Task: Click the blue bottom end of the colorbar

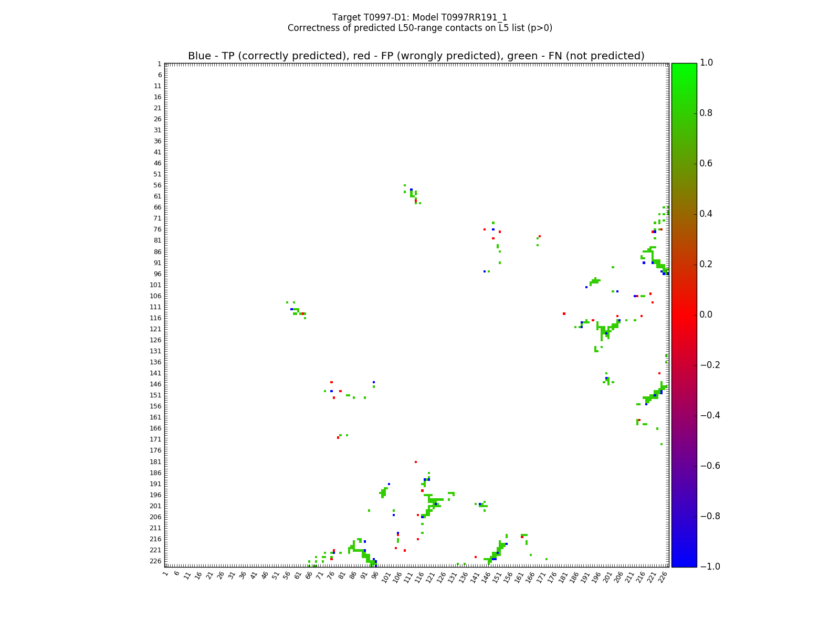Action: (684, 562)
